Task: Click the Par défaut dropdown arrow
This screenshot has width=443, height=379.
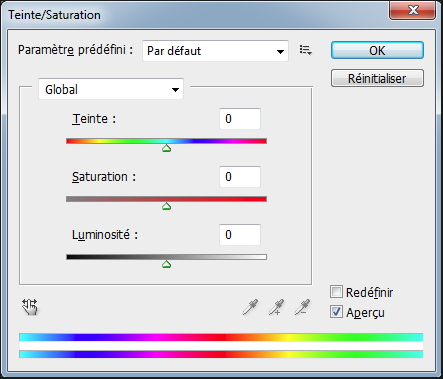Action: click(280, 51)
